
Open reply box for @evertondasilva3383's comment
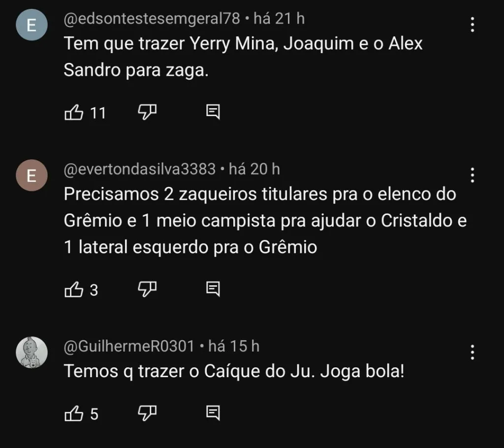coord(213,290)
